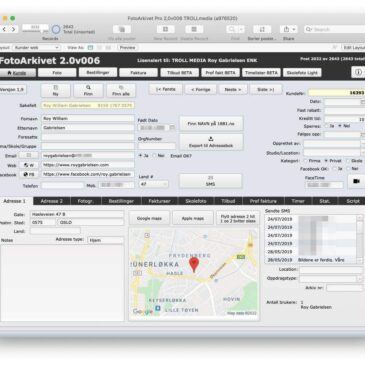Click the Faktura navigation button
Viewport: 365px width, 365px height.
point(138,72)
